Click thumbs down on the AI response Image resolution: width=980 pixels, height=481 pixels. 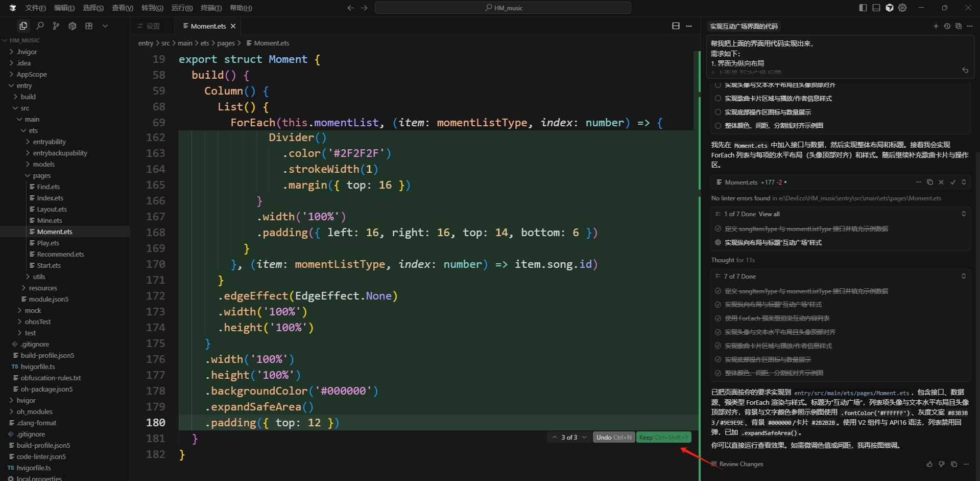click(x=942, y=464)
